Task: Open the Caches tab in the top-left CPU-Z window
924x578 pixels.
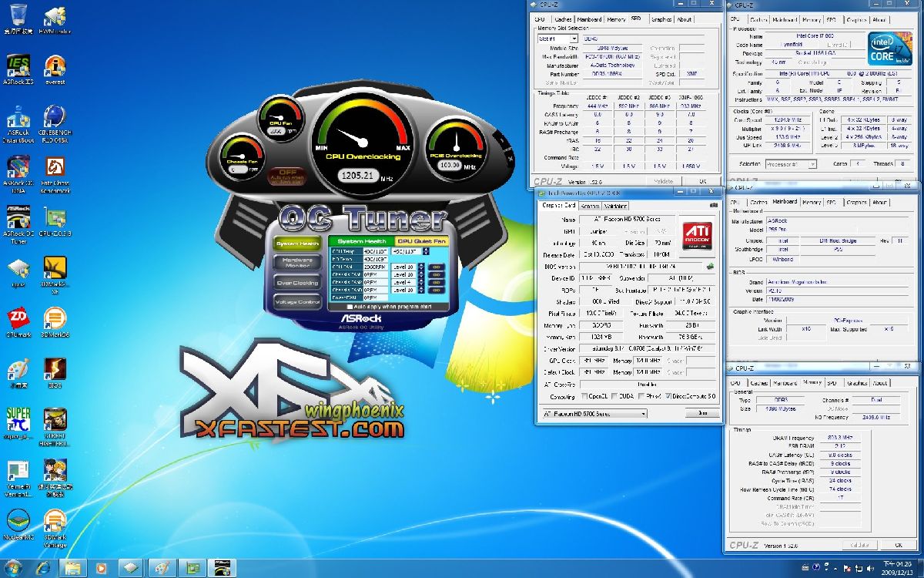Action: 563,19
